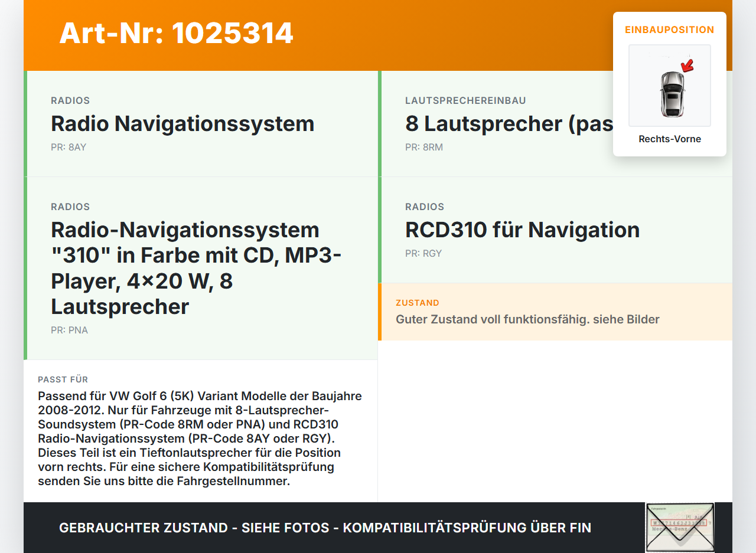Select the 'RCD310 für Navigation' heading
Screen dimensions: 756x553
click(x=522, y=230)
